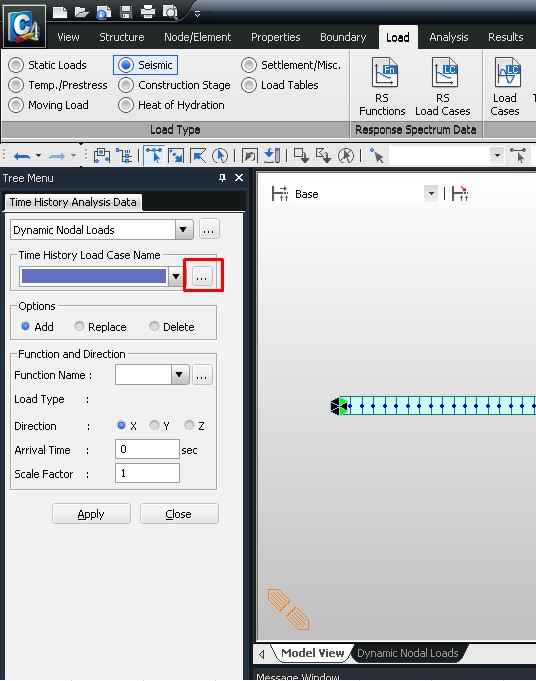Open RS Functions dialog
The image size is (536, 681).
(x=382, y=87)
